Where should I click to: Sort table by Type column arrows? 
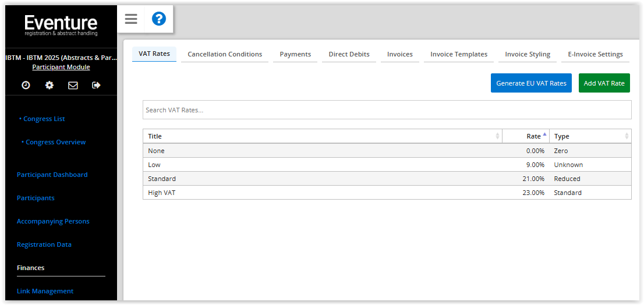[x=627, y=136]
